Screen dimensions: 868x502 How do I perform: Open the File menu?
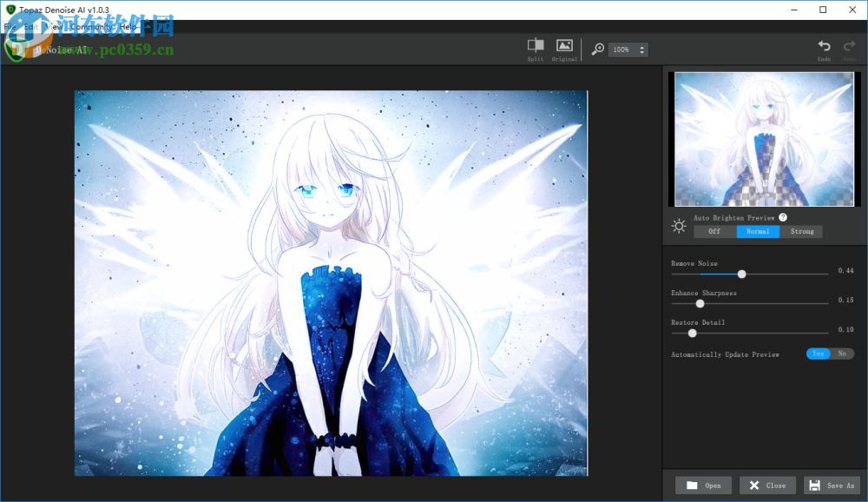click(10, 27)
